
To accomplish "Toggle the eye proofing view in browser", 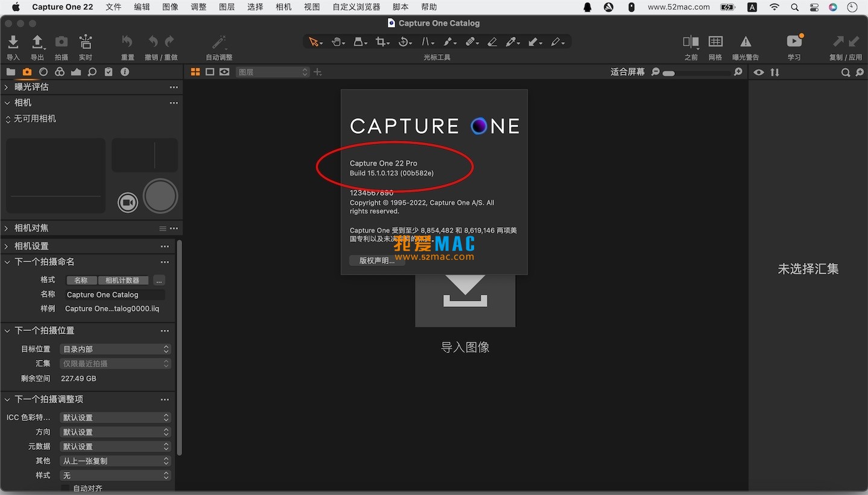I will click(x=759, y=72).
